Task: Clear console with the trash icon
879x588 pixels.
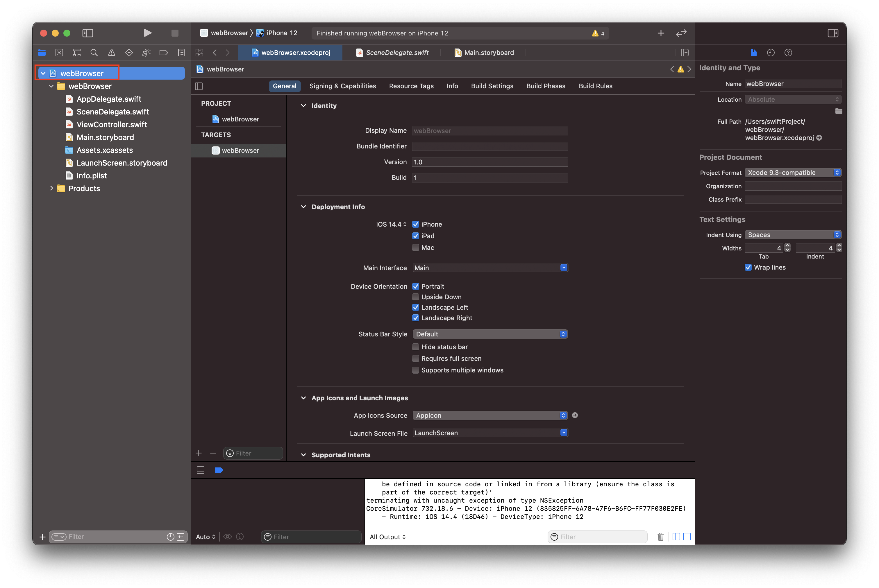Action: click(x=660, y=537)
